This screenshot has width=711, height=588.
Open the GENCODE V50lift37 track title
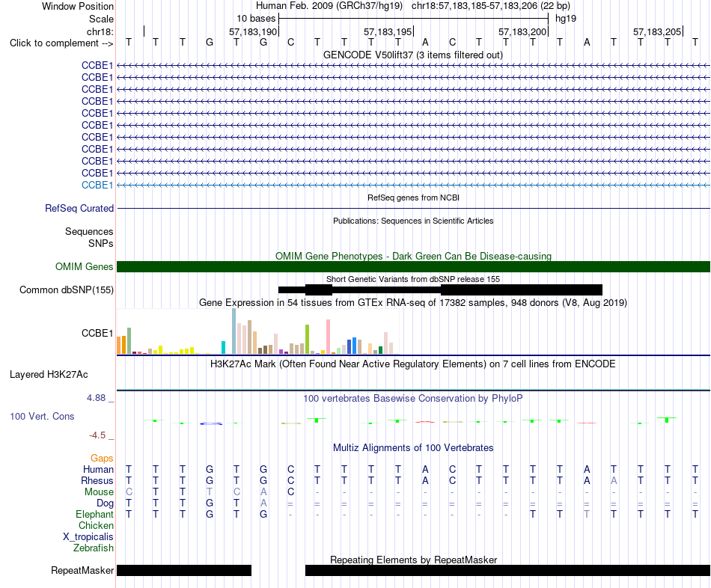[412, 55]
